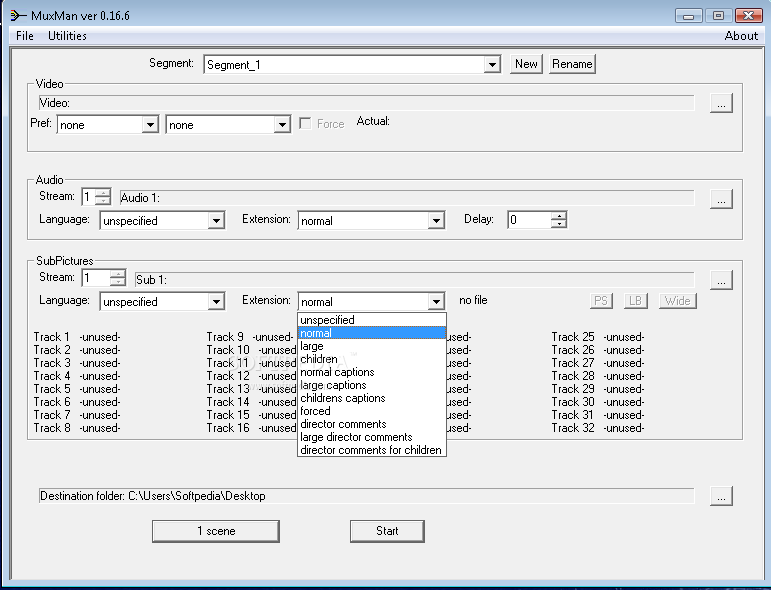Click the Track 1 entry

(x=77, y=337)
